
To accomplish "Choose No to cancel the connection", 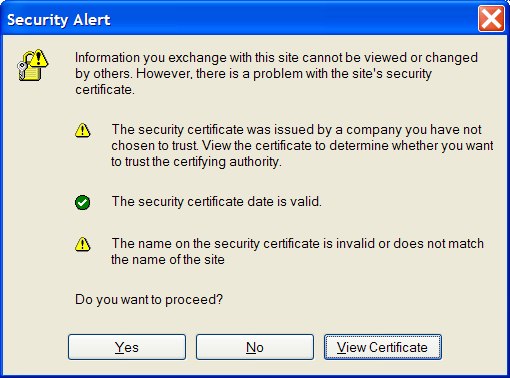I will point(255,347).
